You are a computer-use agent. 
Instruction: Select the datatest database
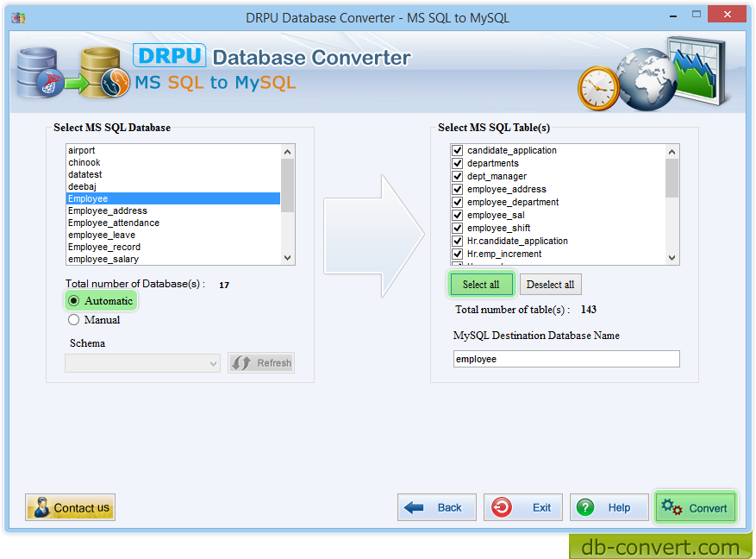[172, 174]
